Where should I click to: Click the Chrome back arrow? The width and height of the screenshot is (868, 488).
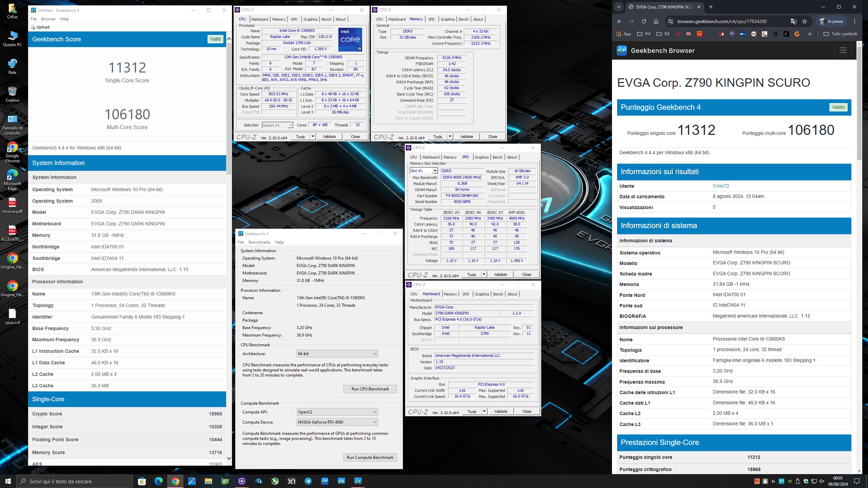pyautogui.click(x=619, y=21)
